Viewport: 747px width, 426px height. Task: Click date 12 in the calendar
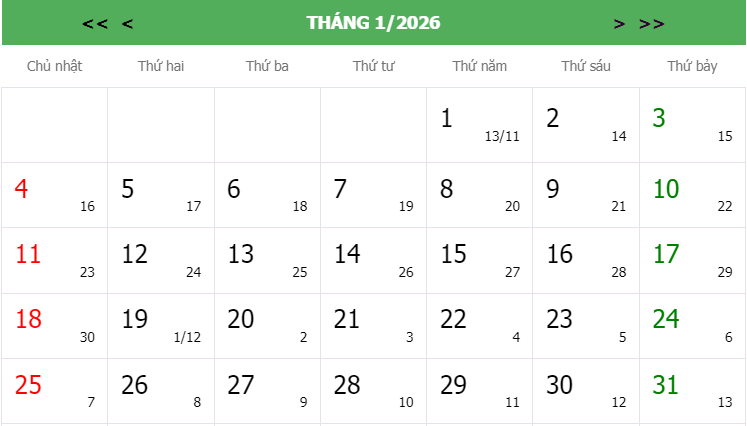(x=160, y=260)
